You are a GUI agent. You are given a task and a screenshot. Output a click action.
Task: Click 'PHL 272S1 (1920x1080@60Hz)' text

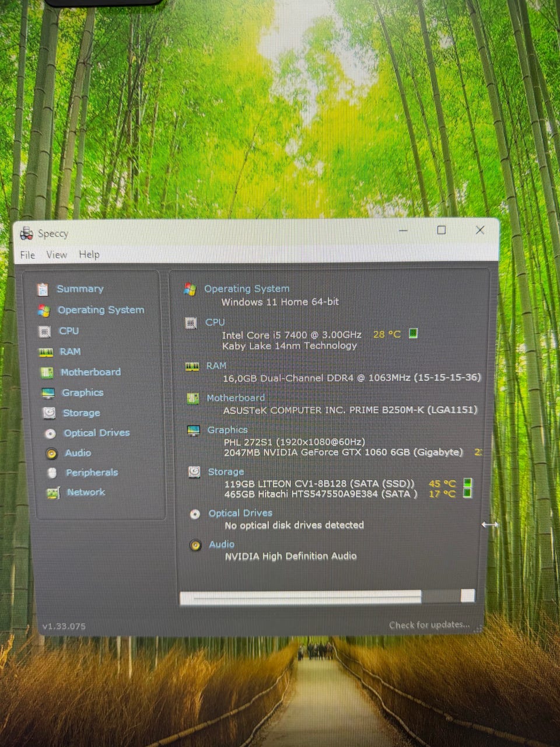click(x=295, y=442)
